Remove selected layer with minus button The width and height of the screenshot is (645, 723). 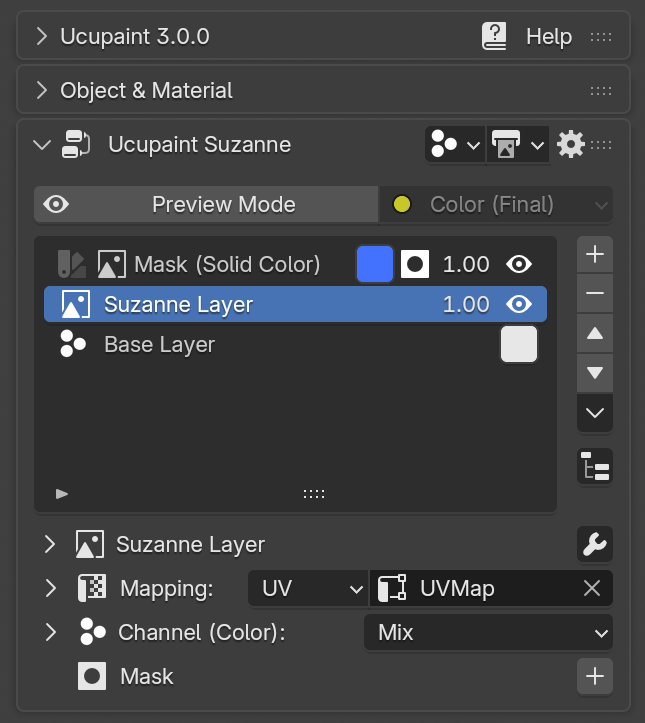click(x=595, y=293)
